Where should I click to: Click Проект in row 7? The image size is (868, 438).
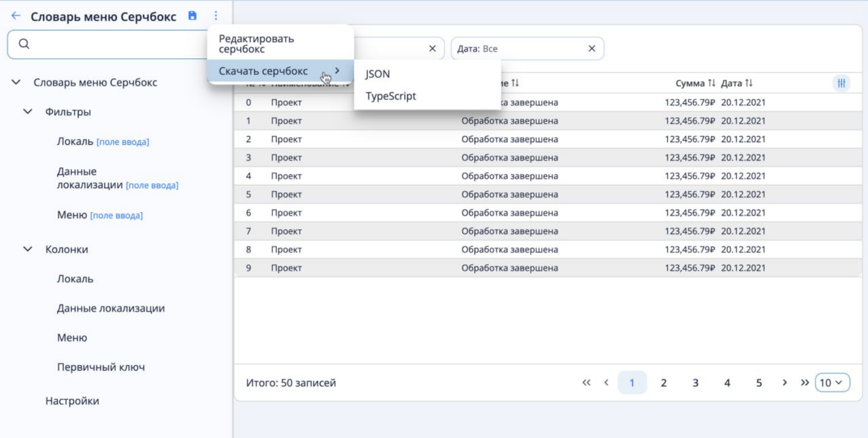pos(286,231)
